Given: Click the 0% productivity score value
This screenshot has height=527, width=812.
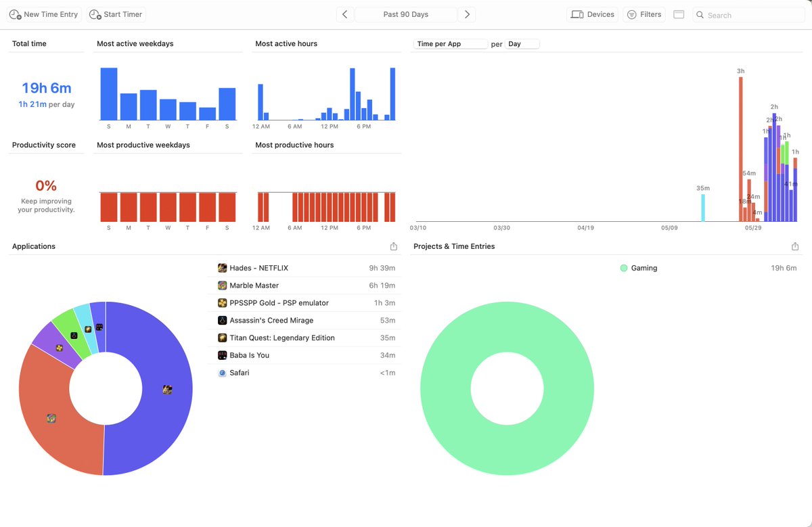Looking at the screenshot, I should click(x=46, y=186).
